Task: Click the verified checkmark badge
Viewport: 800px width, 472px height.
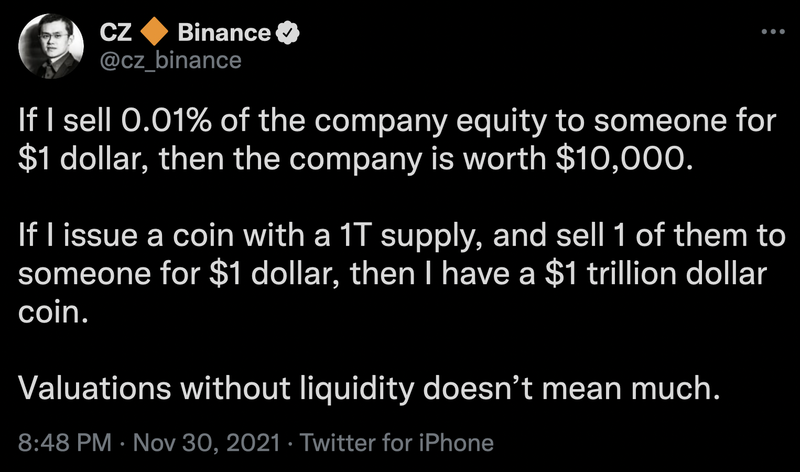Action: coord(287,32)
